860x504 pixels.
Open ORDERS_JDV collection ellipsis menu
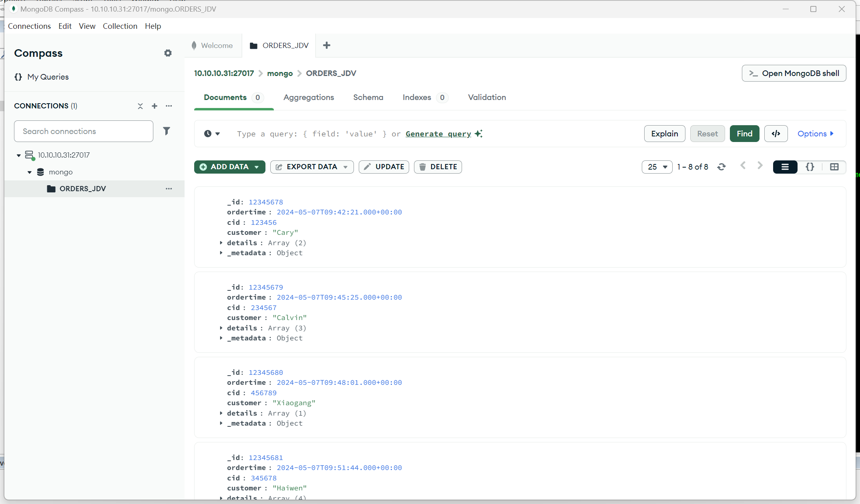click(169, 189)
